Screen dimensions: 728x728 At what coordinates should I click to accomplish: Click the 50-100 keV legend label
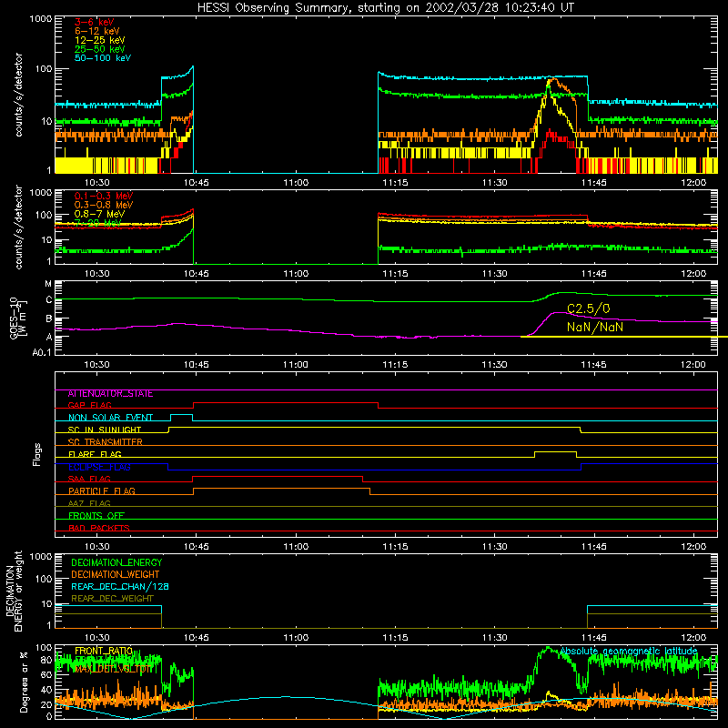click(102, 58)
